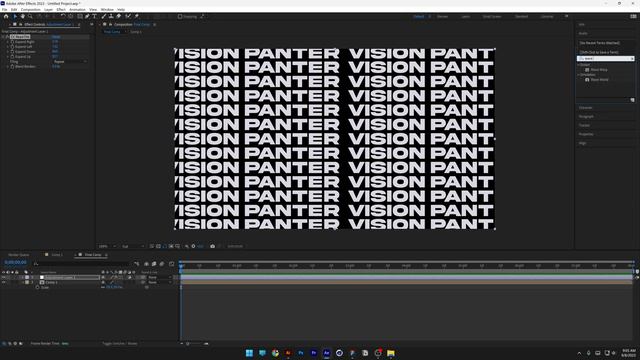Open the viewer magnification dropdown

pyautogui.click(x=107, y=246)
